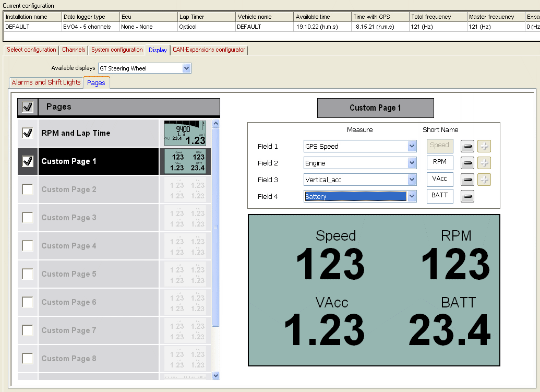Switch to Alarms and Shift Lights tab
Screen dimensions: 540x392
pos(46,82)
